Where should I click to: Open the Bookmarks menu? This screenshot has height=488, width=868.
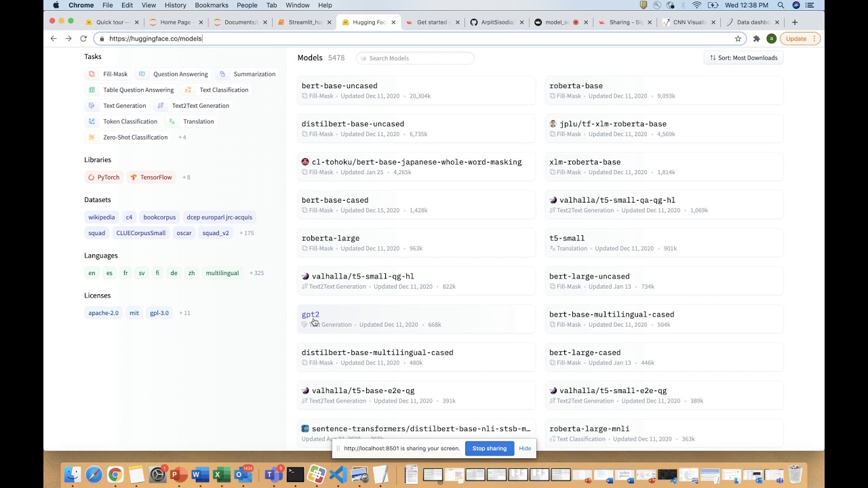tap(212, 5)
